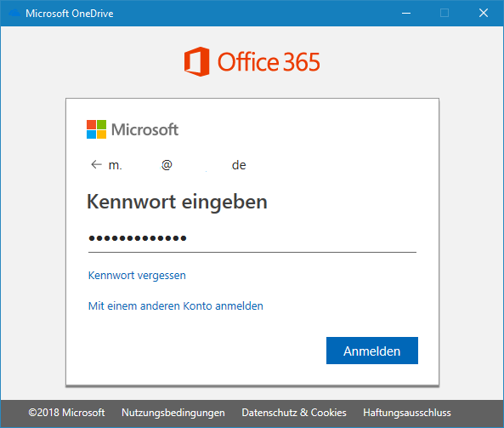504x428 pixels.
Task: Choose Mit einem anderen Konto anmelden
Action: coord(175,305)
